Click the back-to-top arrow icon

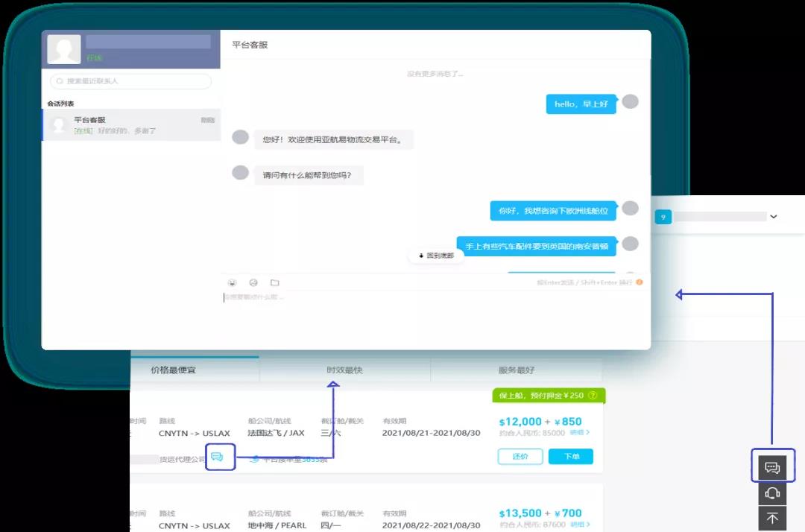point(772,519)
